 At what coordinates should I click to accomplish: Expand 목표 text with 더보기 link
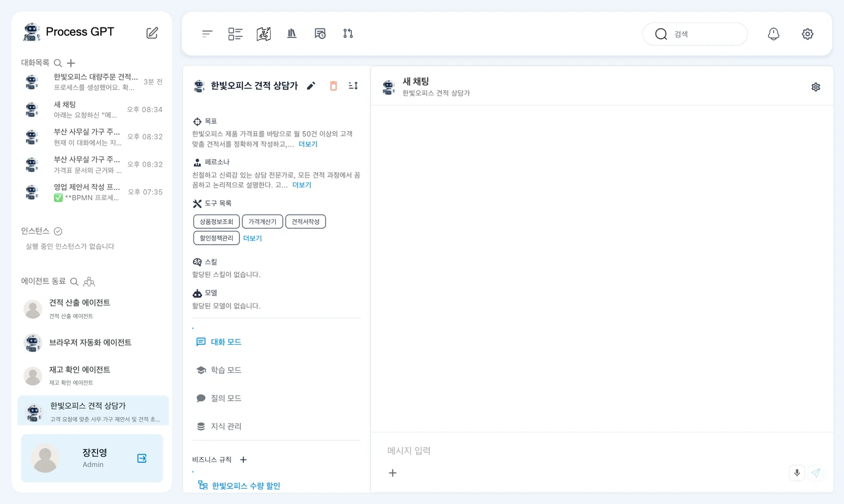308,144
